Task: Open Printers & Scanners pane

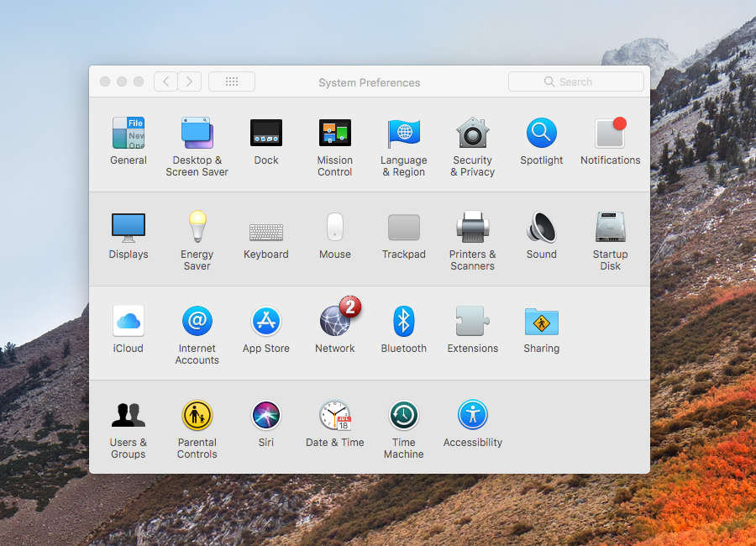Action: pos(472,227)
